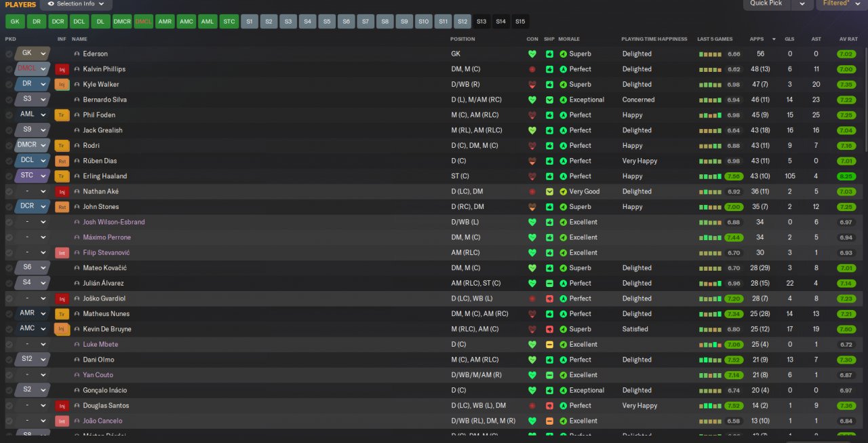This screenshot has width=868, height=443.
Task: Click Erling Haaland's Perfect morale icon
Action: [x=563, y=176]
